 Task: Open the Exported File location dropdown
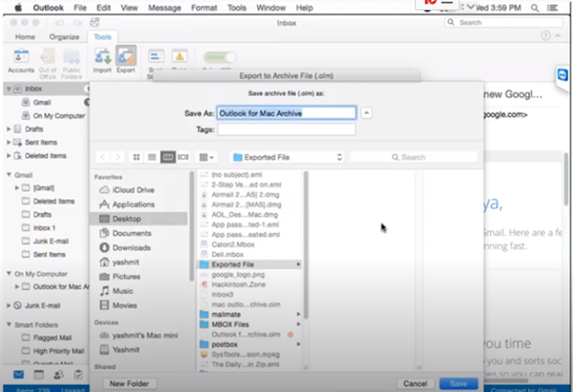coord(287,157)
